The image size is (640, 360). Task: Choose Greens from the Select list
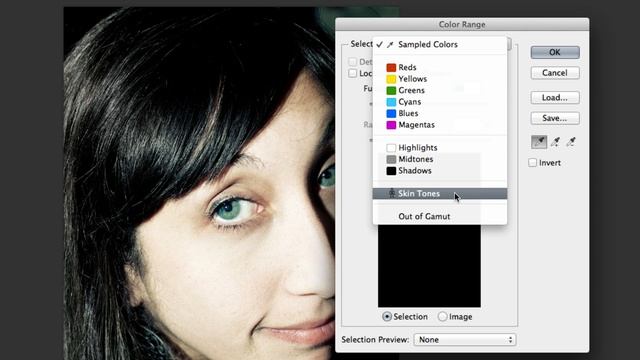[x=440, y=90]
